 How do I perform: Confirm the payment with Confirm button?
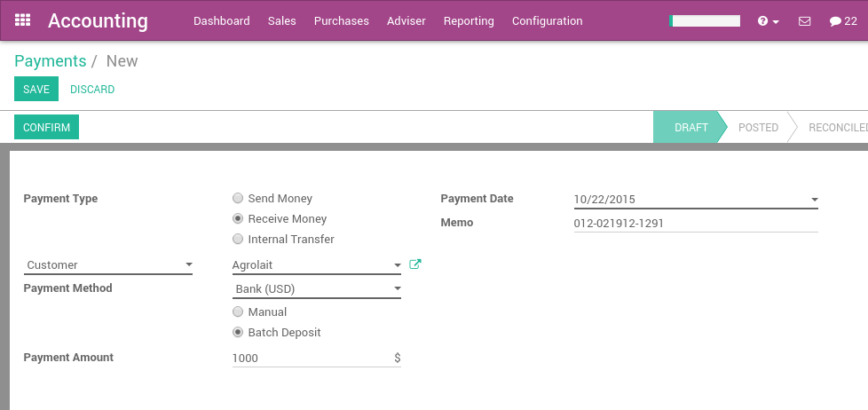tap(46, 128)
